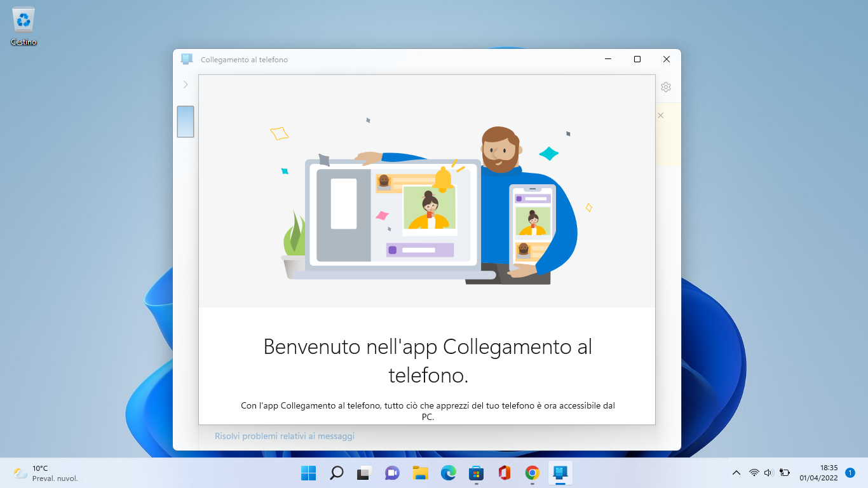868x488 pixels.
Task: Open the Windows Start menu
Action: pyautogui.click(x=308, y=473)
